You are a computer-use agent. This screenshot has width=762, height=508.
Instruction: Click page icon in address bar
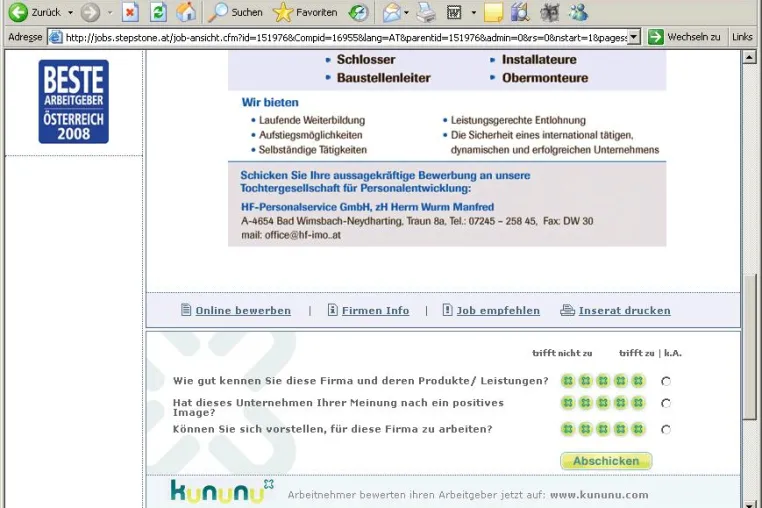point(56,37)
